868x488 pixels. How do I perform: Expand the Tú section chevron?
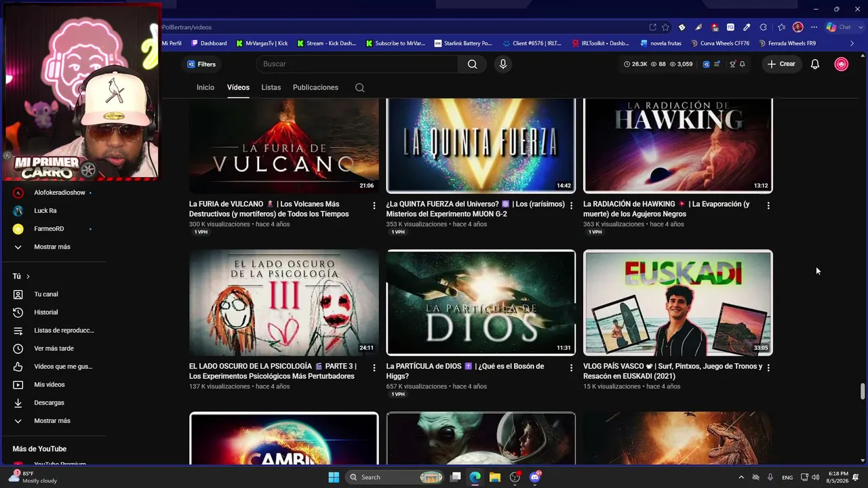pos(28,277)
